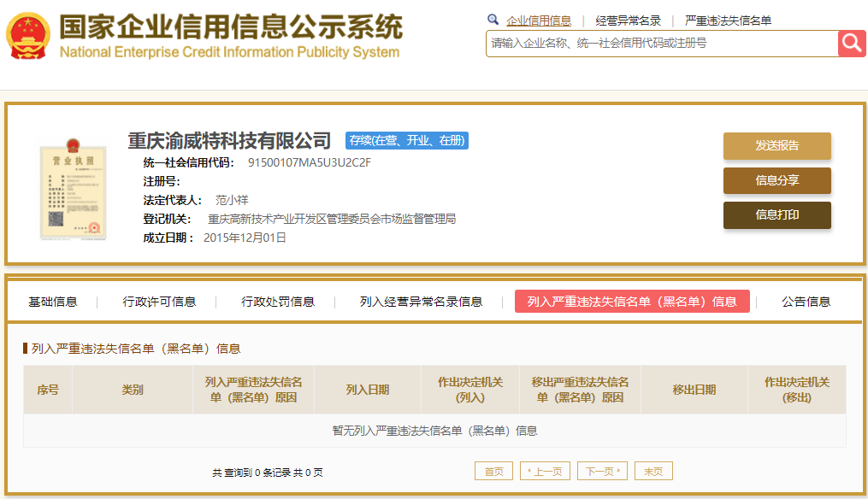The width and height of the screenshot is (868, 499).
Task: Focus the enterprise name search field
Action: (662, 44)
